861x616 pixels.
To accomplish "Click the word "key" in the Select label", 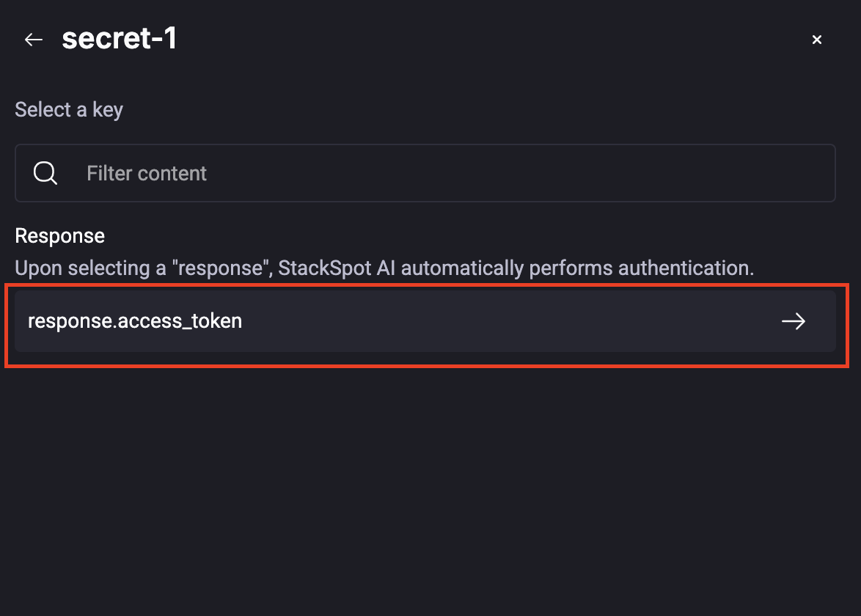I will 108,110.
